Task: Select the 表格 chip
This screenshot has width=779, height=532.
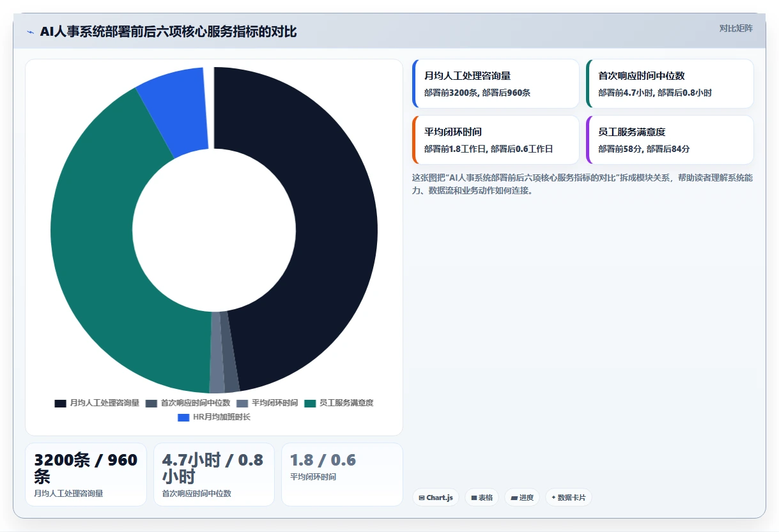Action: pos(482,498)
